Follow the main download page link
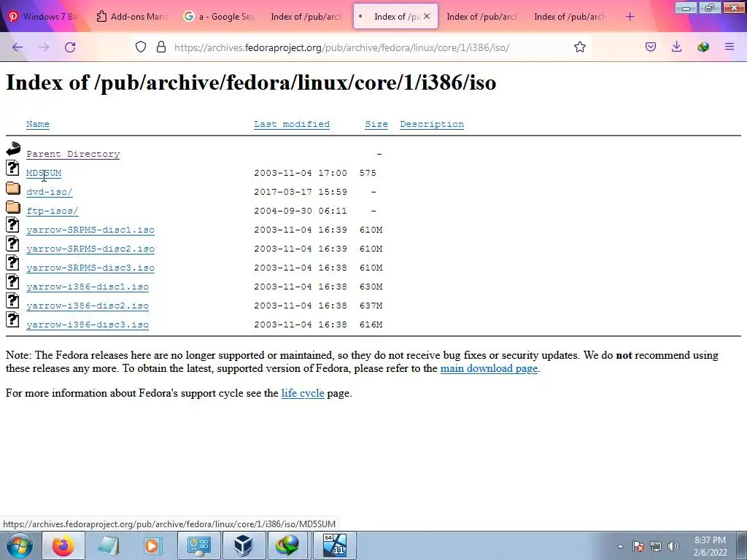Viewport: 747px width, 560px height. tap(489, 368)
